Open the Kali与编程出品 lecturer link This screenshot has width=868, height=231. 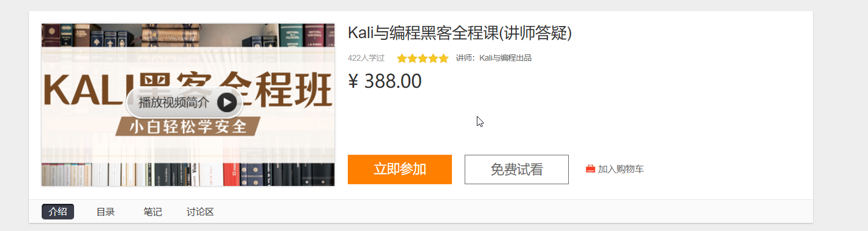click(506, 58)
